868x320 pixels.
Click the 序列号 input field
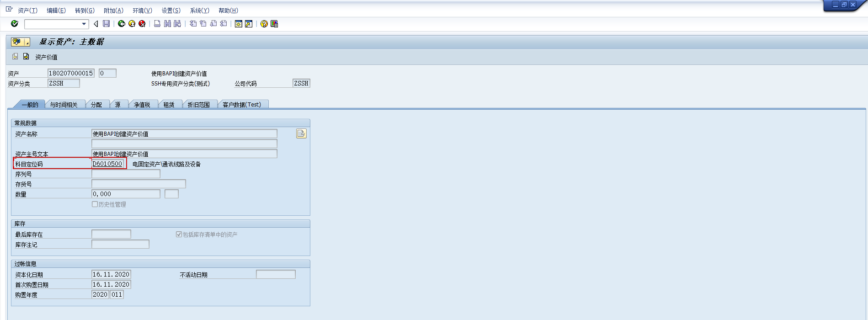[x=126, y=174]
